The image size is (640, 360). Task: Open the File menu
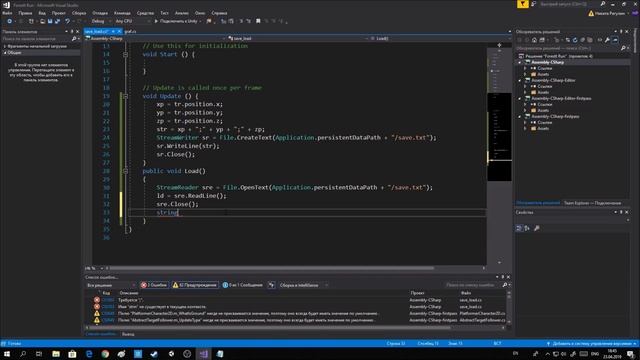(x=7, y=13)
